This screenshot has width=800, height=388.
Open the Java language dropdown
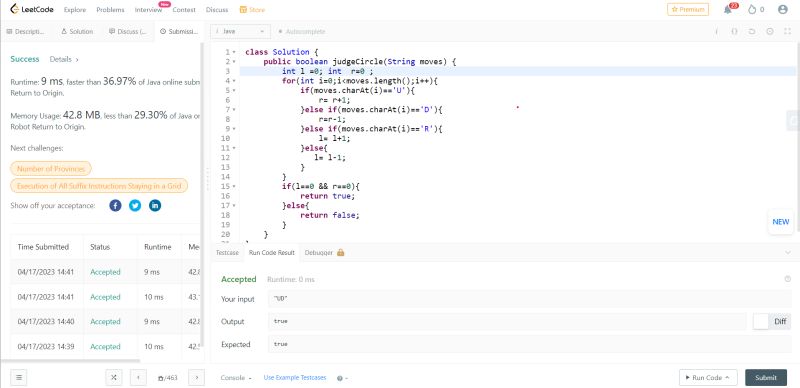pyautogui.click(x=240, y=32)
